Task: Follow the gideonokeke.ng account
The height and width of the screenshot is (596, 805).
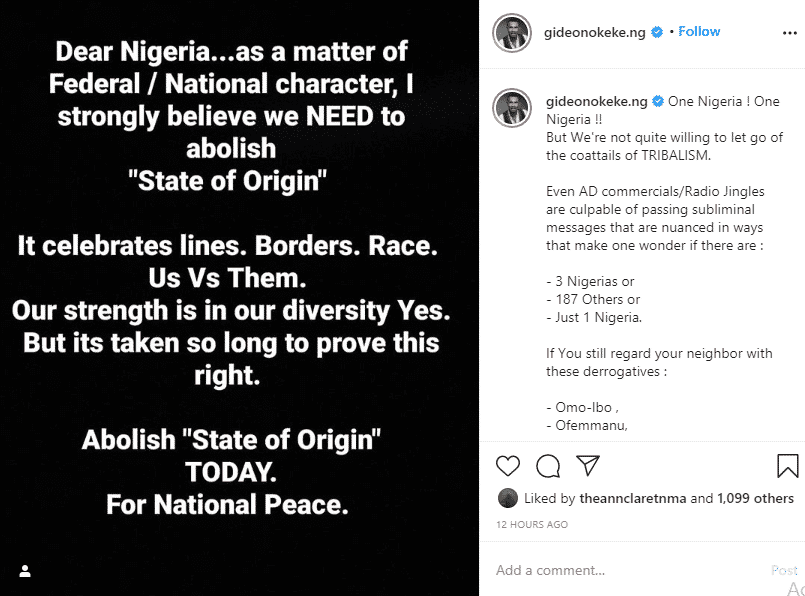Action: coord(699,32)
